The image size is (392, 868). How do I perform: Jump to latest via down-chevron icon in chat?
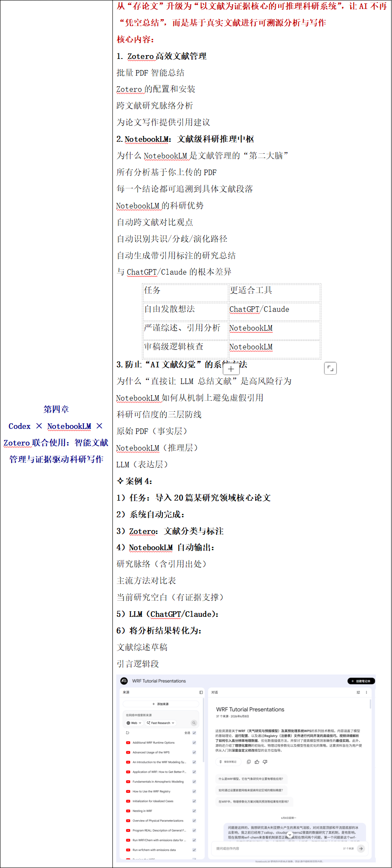(290, 835)
